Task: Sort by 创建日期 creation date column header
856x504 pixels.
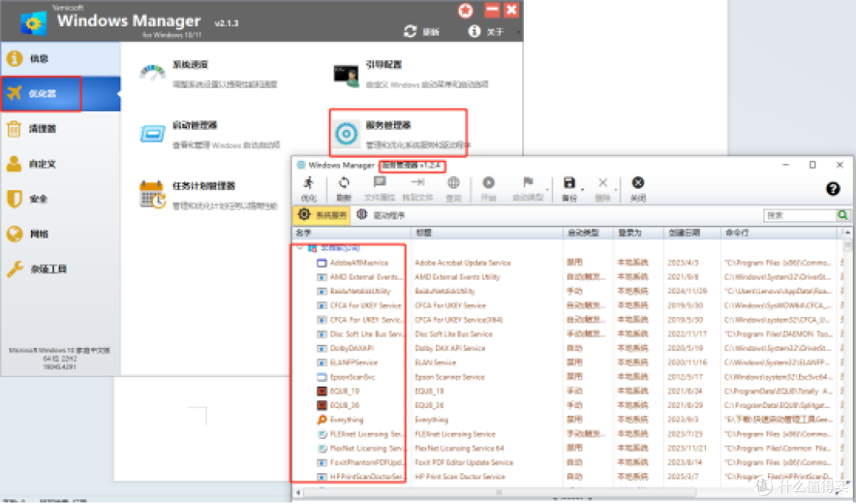Action: (x=691, y=233)
